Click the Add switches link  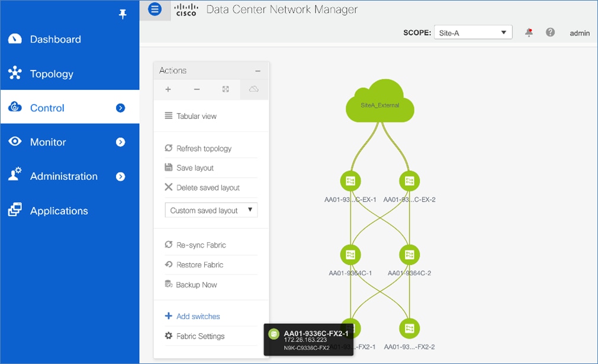tap(198, 316)
